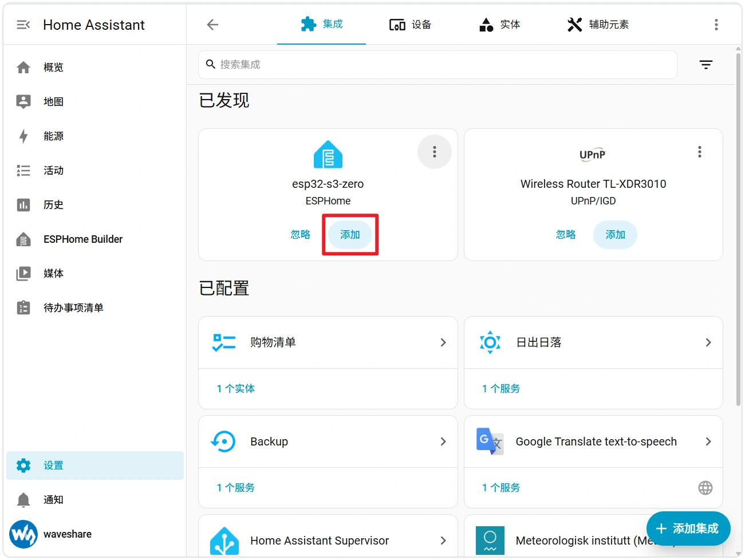Click the waveshare user avatar
This screenshot has height=560, width=745.
pyautogui.click(x=23, y=534)
